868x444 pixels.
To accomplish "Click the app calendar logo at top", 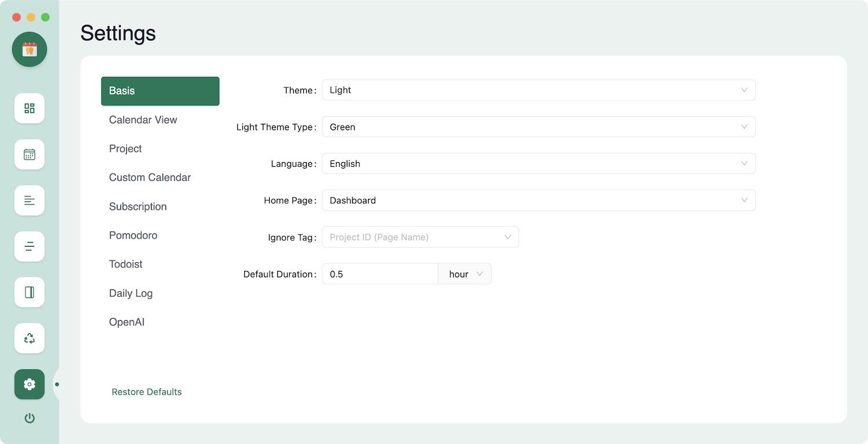I will pos(30,50).
